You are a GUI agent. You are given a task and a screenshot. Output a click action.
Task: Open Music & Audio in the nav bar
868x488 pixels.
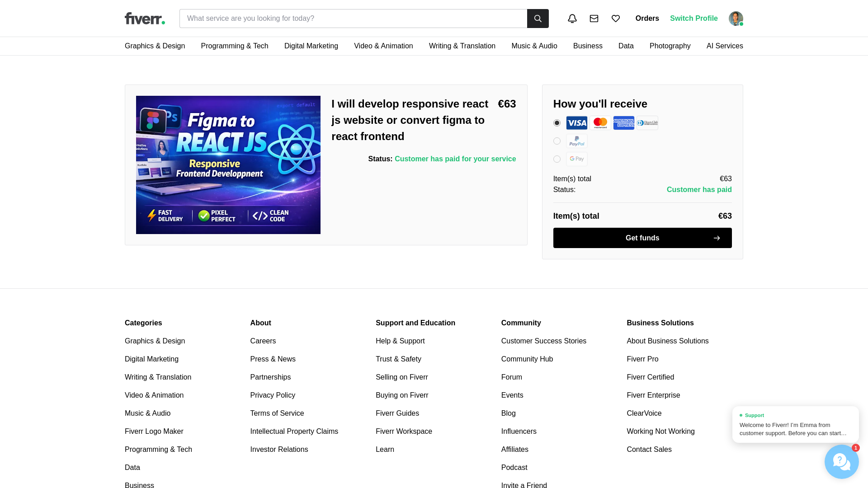(534, 46)
